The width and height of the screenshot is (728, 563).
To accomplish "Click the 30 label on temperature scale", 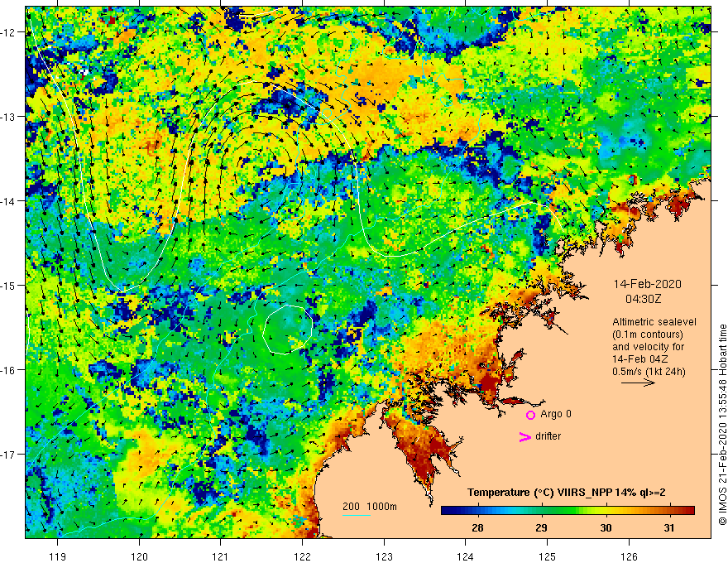I will tap(606, 527).
